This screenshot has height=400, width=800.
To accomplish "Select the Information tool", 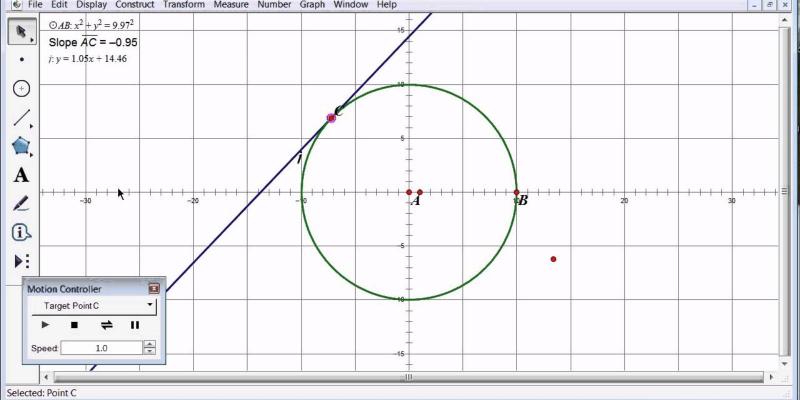I will coord(21,233).
